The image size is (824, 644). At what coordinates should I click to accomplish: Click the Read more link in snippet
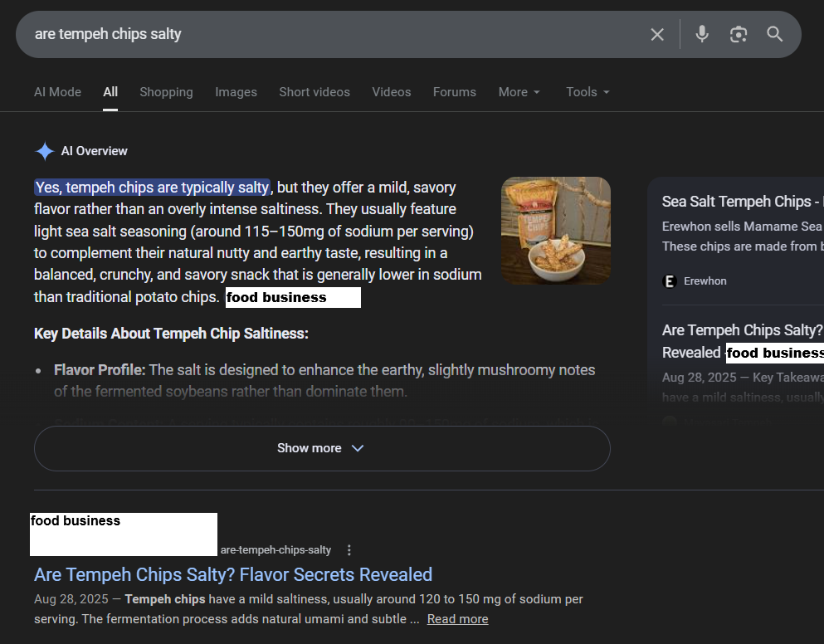pyautogui.click(x=457, y=619)
